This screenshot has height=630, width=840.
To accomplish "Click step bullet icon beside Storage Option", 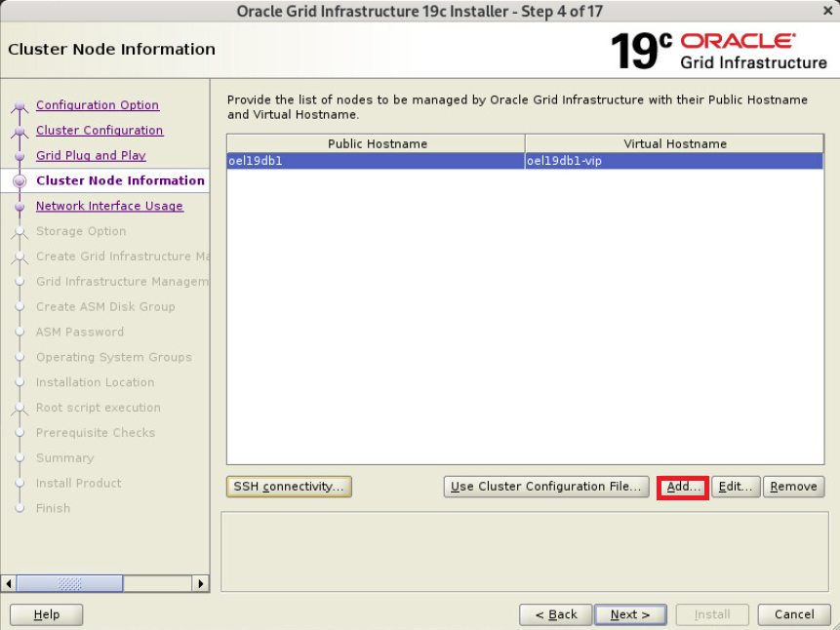I will tap(20, 232).
